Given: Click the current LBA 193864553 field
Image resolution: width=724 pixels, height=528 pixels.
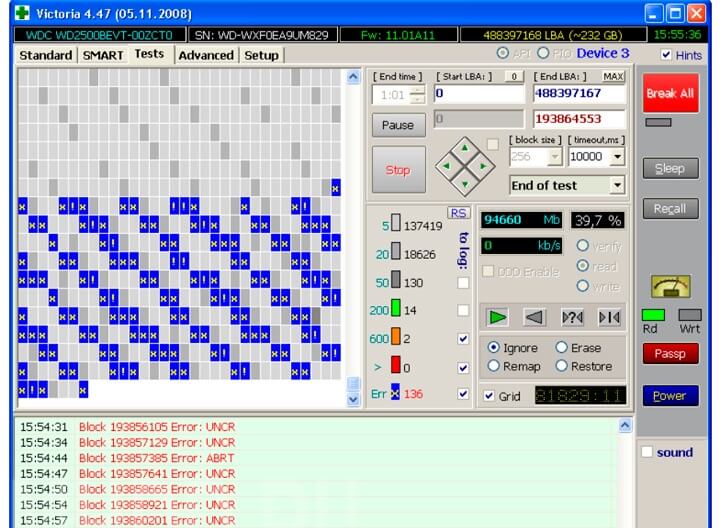Looking at the screenshot, I should pos(579,119).
